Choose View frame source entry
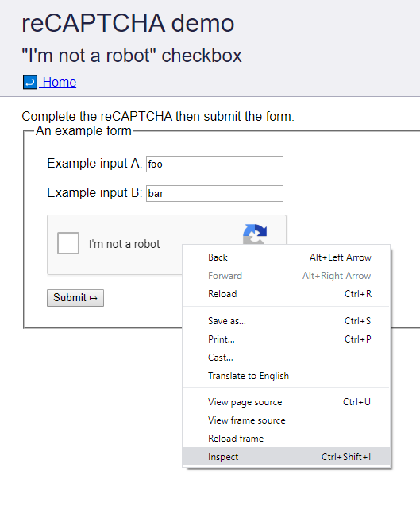The height and width of the screenshot is (507, 420). pyautogui.click(x=287, y=420)
